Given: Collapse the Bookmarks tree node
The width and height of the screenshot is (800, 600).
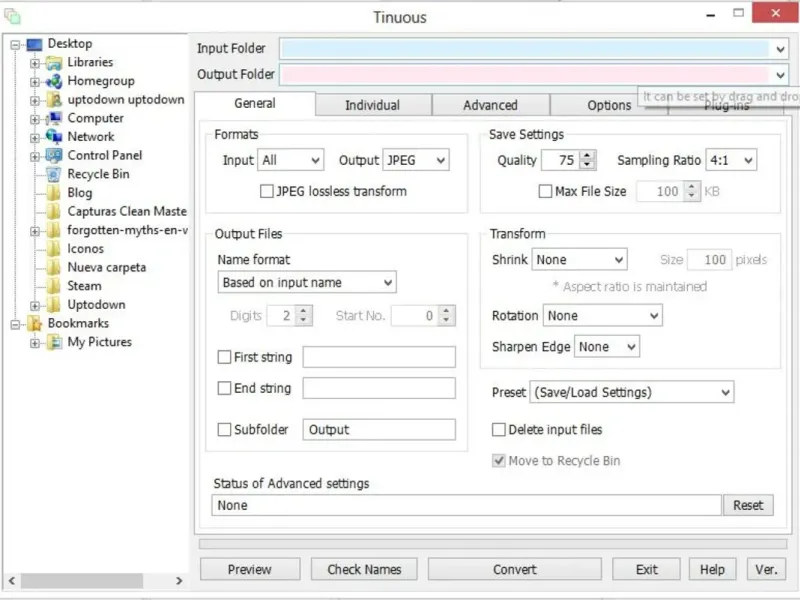Looking at the screenshot, I should [15, 324].
